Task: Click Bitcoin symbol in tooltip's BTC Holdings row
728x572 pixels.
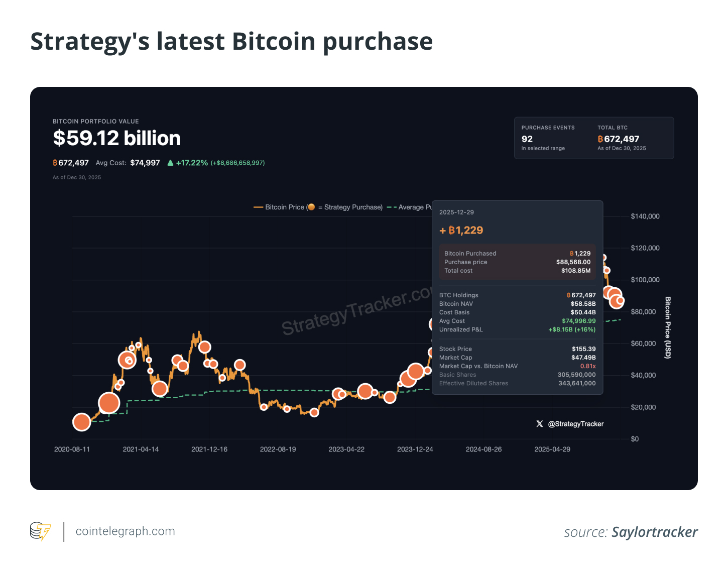Action: [568, 295]
